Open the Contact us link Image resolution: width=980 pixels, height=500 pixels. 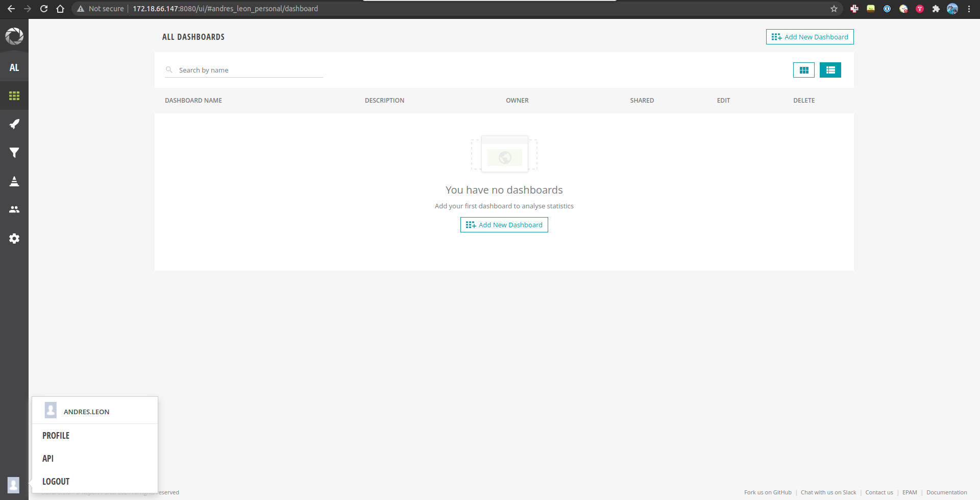[x=879, y=492]
